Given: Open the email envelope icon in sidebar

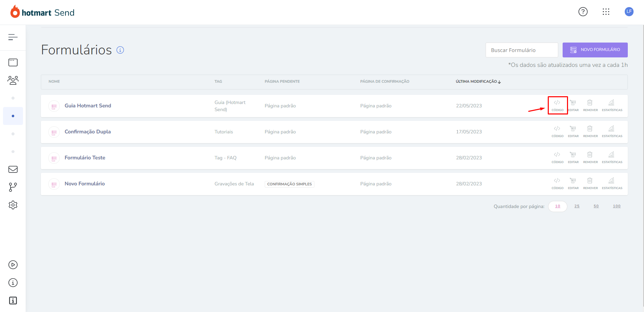Looking at the screenshot, I should [x=13, y=169].
